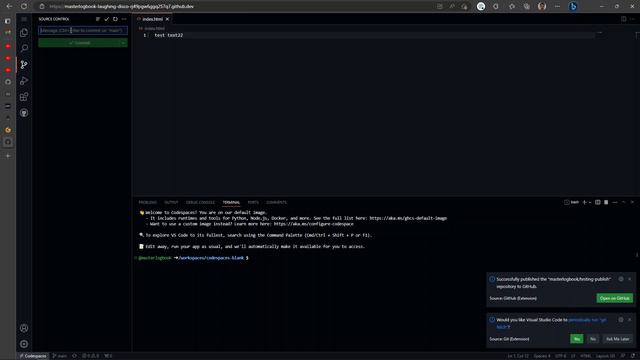
Task: Click Ask Me Later button
Action: click(617, 339)
